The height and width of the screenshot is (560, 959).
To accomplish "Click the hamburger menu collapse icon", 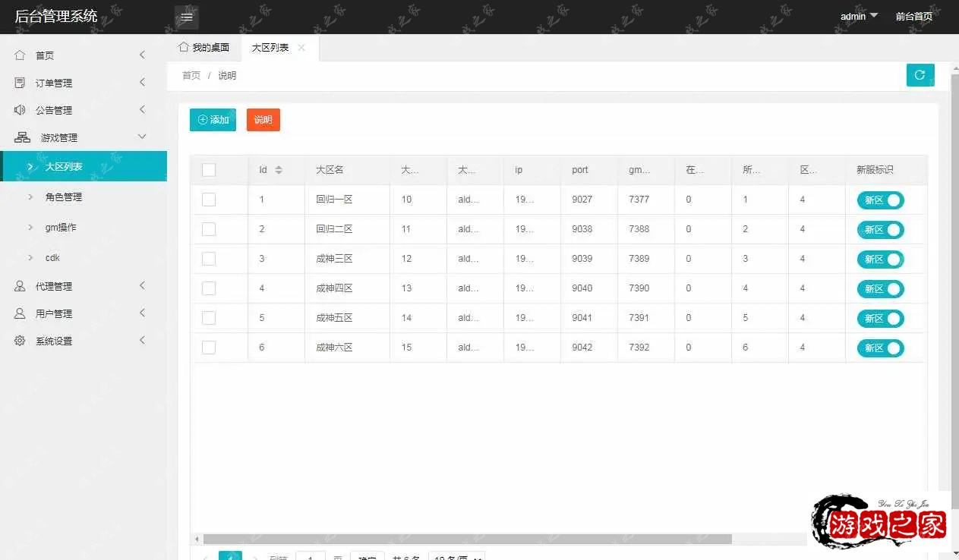I will coord(187,17).
